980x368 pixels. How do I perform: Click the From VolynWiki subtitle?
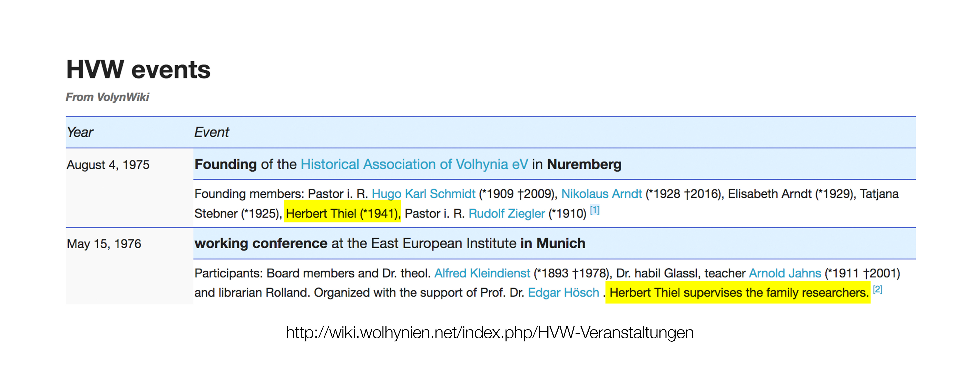pos(107,97)
